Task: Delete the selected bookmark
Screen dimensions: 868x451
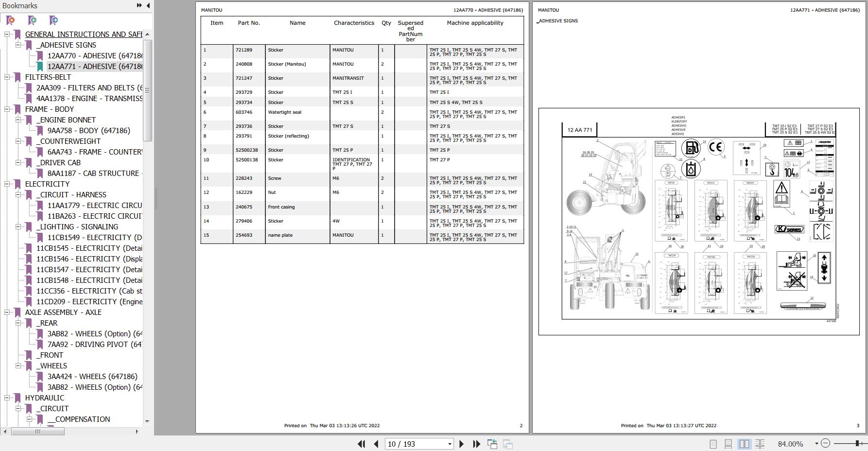Action: pos(10,21)
